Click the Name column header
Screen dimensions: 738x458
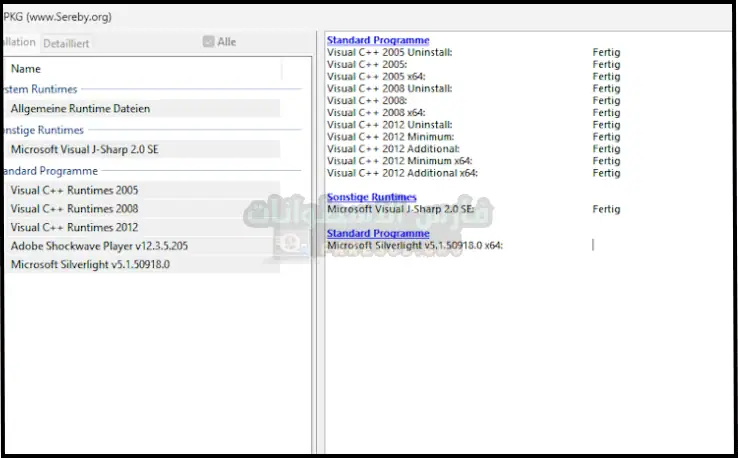coord(26,69)
